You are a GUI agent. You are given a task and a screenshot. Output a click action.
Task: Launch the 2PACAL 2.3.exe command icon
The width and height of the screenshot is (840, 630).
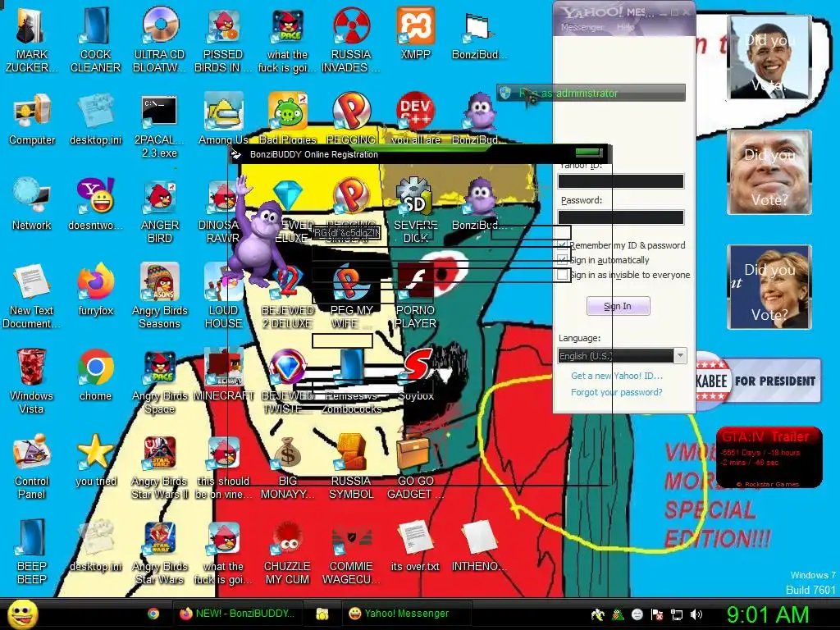coord(159,127)
